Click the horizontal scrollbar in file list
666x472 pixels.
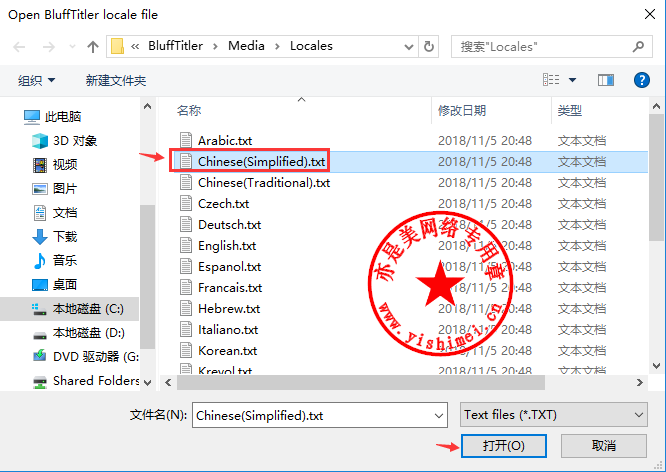(x=361, y=383)
